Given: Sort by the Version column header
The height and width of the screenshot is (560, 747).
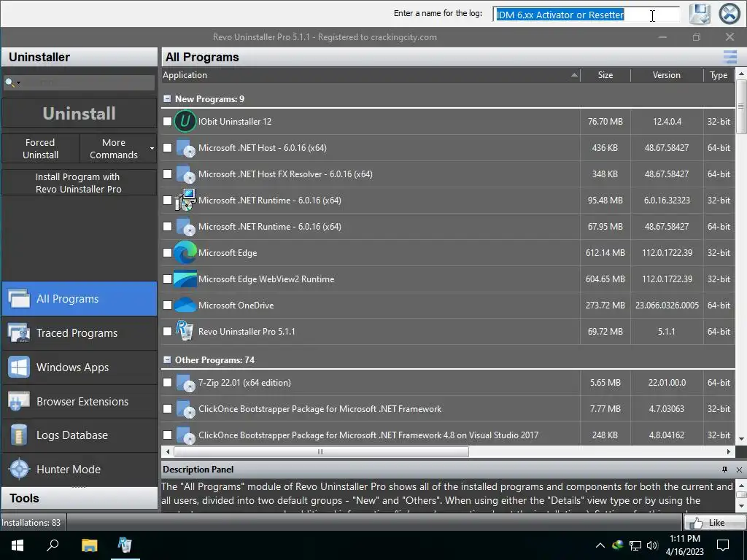Looking at the screenshot, I should tap(667, 75).
